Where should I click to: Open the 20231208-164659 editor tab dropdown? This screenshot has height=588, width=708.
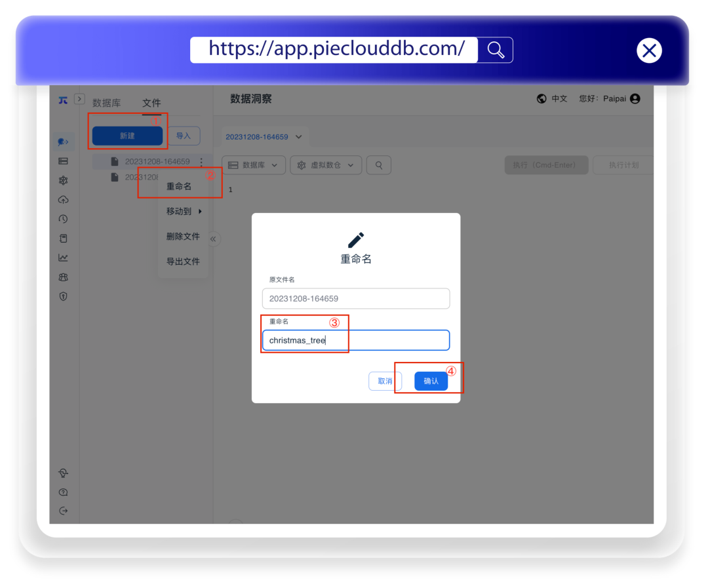point(299,137)
